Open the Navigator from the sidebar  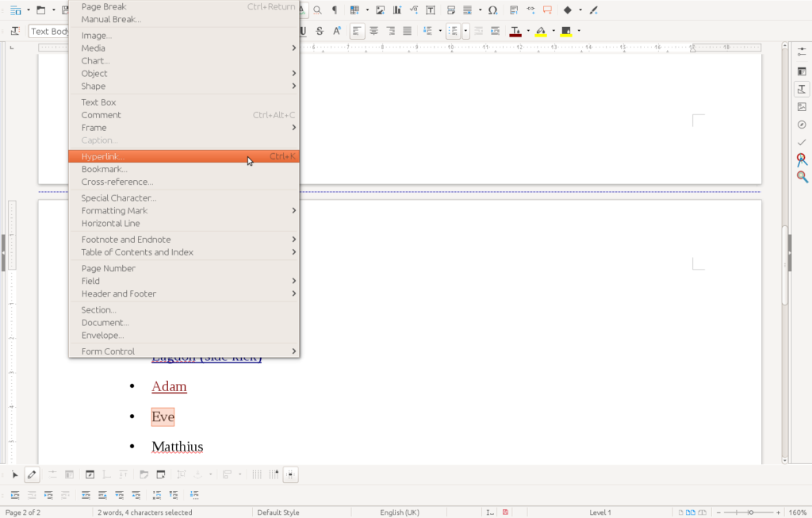[x=802, y=125]
